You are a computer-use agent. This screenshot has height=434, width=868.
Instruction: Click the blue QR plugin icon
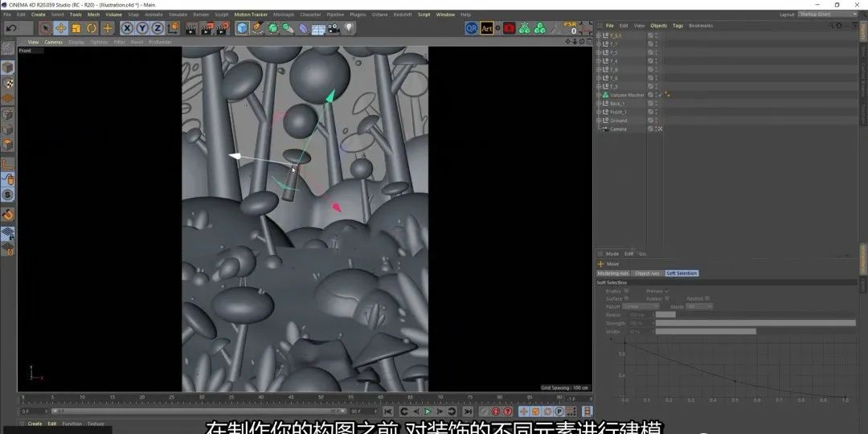coord(471,28)
